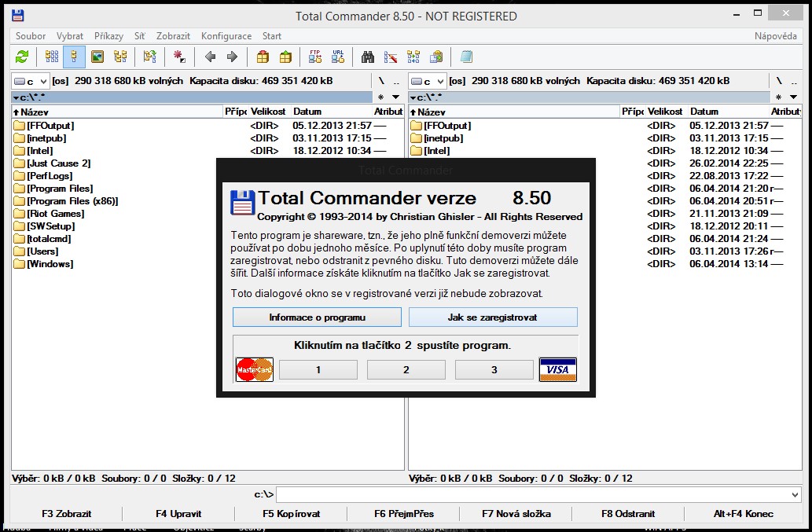
Task: Open the URL new FTP connection icon
Action: pyautogui.click(x=338, y=57)
